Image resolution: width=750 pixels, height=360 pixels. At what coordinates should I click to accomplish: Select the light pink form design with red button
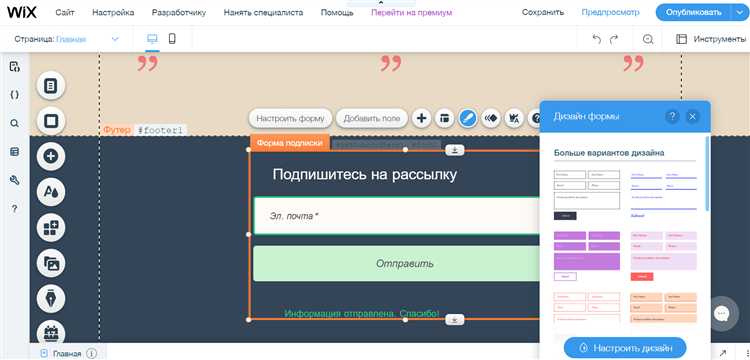[663, 256]
